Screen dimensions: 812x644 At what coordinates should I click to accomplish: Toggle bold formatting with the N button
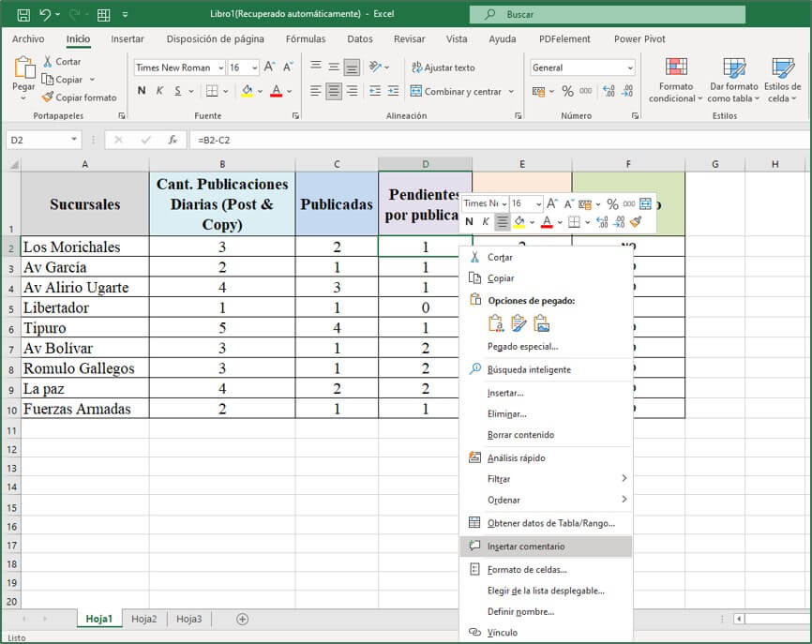142,91
